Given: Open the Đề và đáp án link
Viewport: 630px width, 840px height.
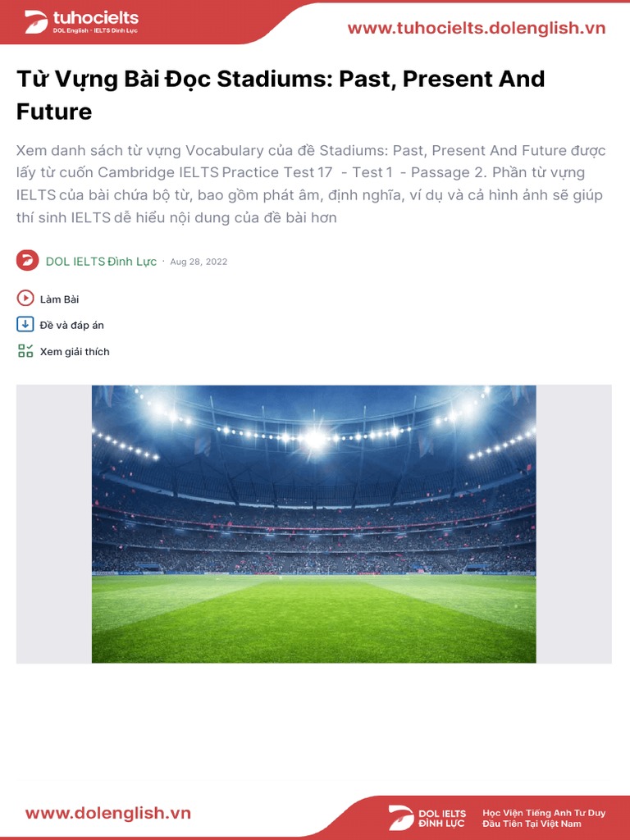Looking at the screenshot, I should pos(71,326).
